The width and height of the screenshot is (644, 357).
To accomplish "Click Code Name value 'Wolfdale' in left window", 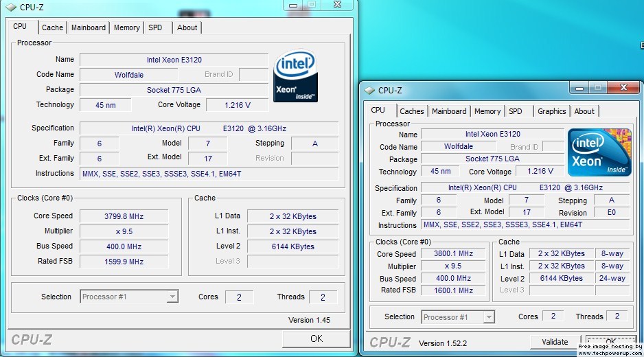I will pyautogui.click(x=129, y=75).
